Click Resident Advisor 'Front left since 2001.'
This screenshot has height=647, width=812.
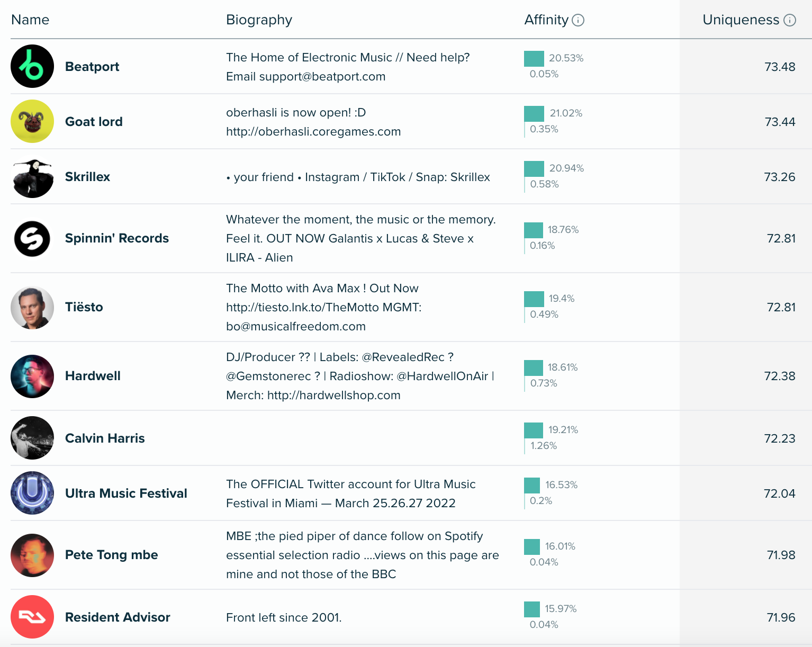(284, 617)
